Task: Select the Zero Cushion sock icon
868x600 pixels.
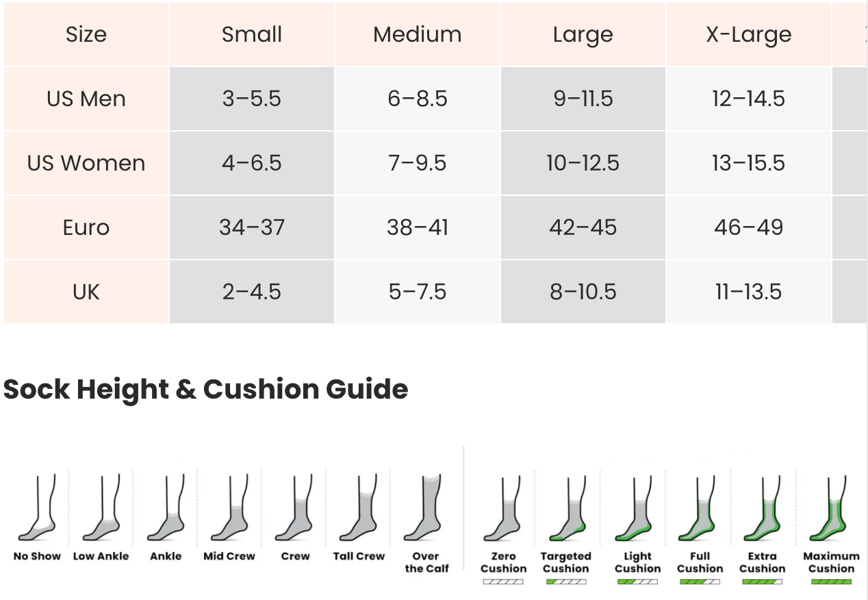Action: click(x=503, y=508)
